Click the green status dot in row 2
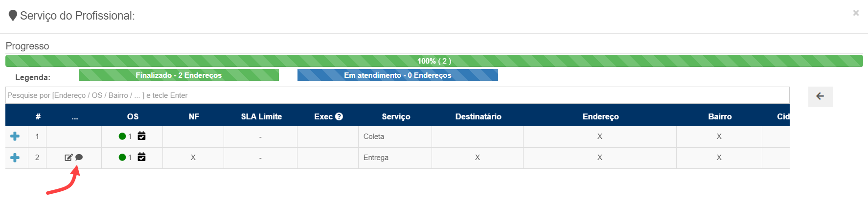 122,158
